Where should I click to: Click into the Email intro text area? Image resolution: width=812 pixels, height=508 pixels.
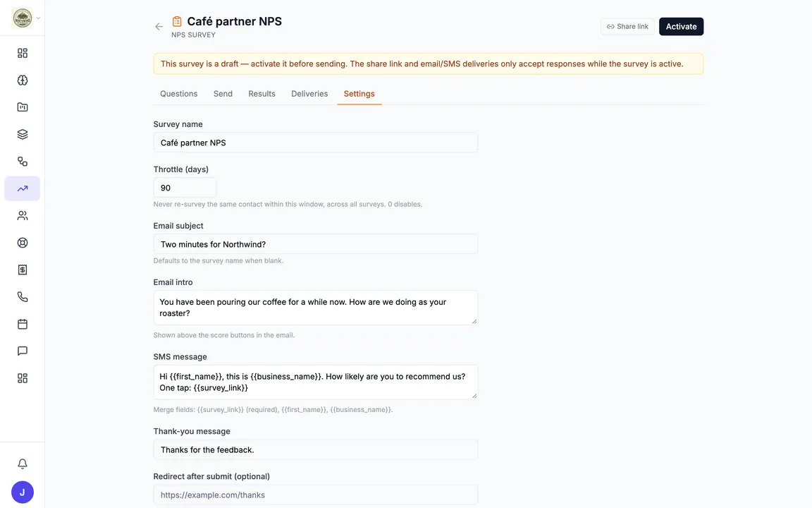coord(315,308)
